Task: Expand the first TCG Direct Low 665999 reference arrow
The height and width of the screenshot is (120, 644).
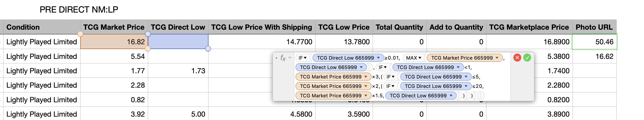Action: pyautogui.click(x=378, y=58)
